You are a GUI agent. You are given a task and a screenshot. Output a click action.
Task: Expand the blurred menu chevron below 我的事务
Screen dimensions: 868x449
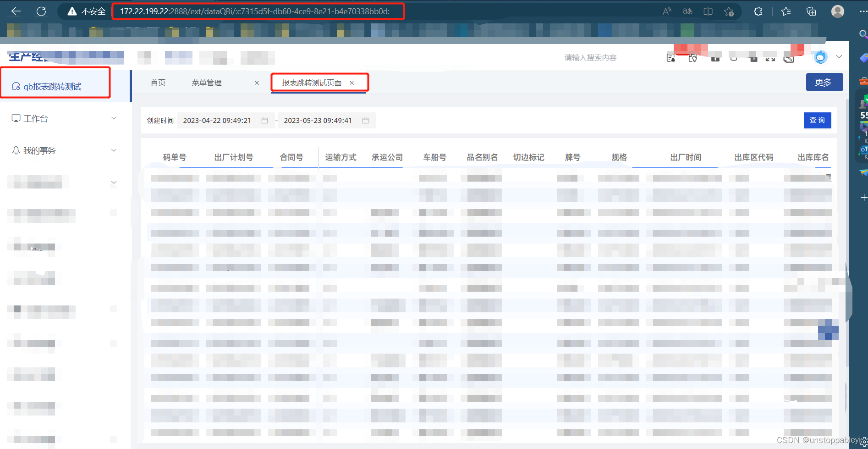(x=114, y=183)
